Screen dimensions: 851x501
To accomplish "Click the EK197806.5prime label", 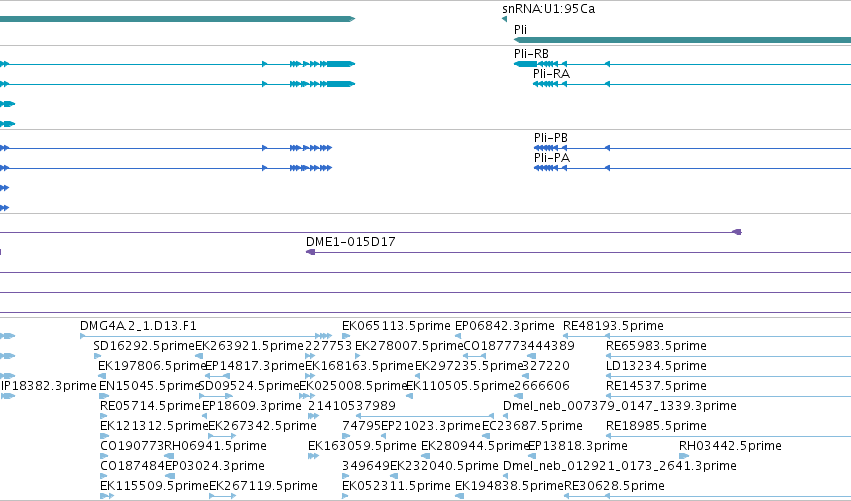I will pos(151,366).
